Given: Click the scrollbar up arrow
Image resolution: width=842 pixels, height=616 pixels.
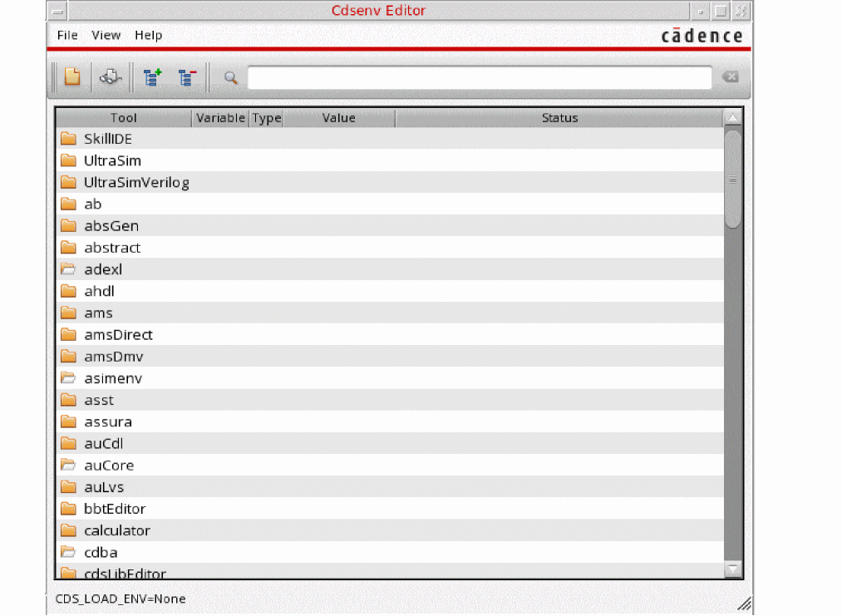Looking at the screenshot, I should coord(733,117).
